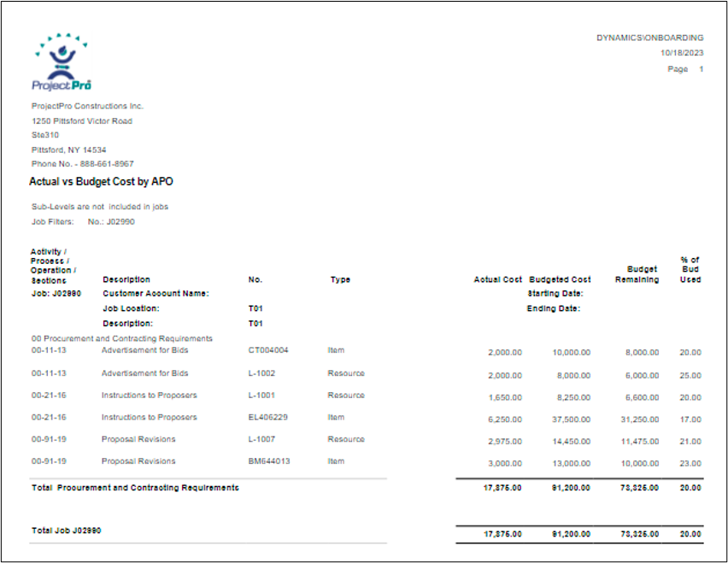Viewport: 728px width, 563px height.
Task: Click the 37,500.00 budgeted cost value
Action: pyautogui.click(x=571, y=418)
